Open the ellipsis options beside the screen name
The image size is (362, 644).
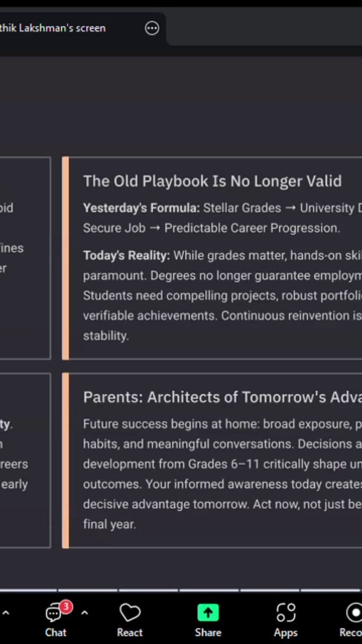pyautogui.click(x=152, y=28)
